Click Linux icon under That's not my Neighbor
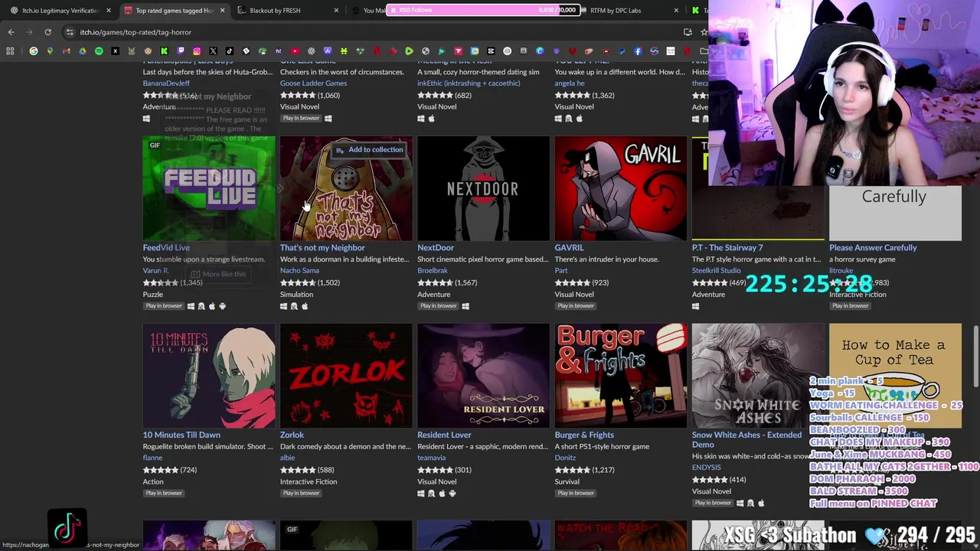980x551 pixels. (294, 306)
